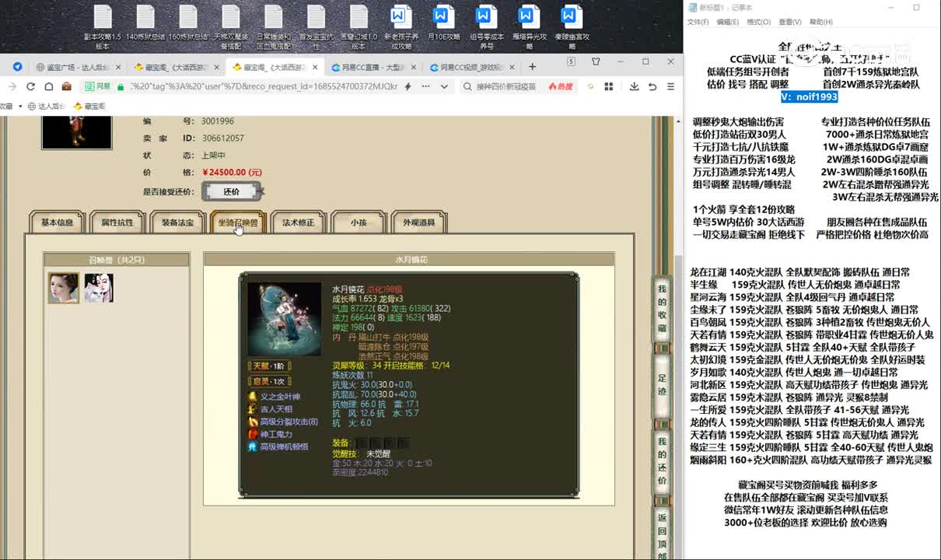Click the 神工鬼力 skill icon
Viewport: 941px width, 560px height.
click(x=253, y=434)
